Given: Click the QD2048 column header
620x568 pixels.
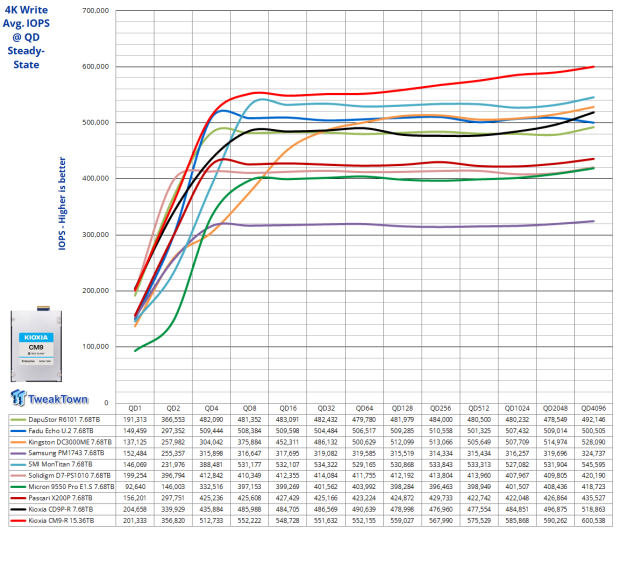Looking at the screenshot, I should [x=556, y=409].
